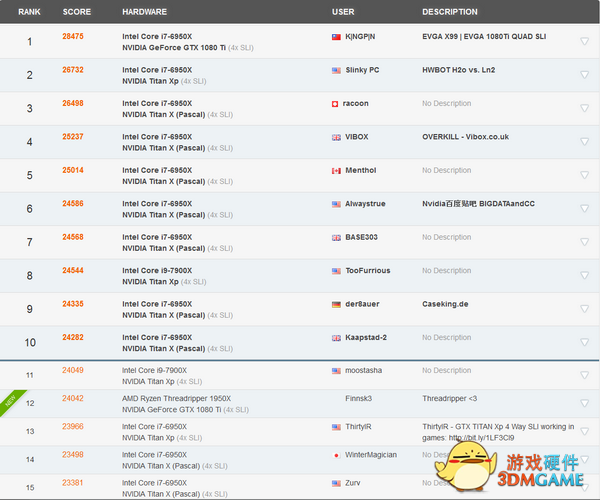Click the German flag next to der8auer
This screenshot has width=600, height=500.
[x=336, y=305]
